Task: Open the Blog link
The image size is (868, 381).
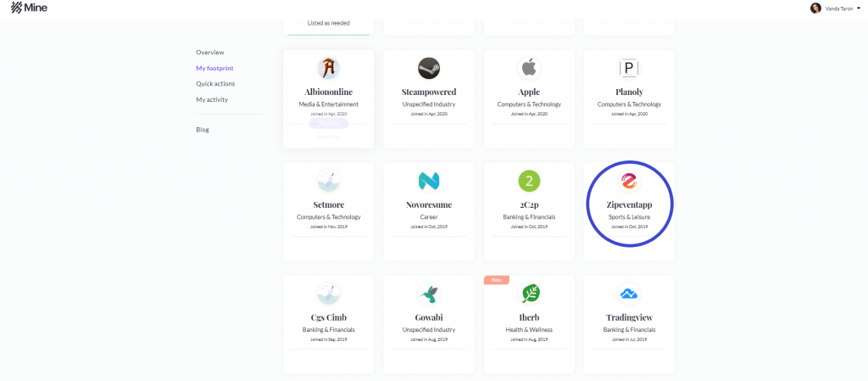Action: point(203,130)
